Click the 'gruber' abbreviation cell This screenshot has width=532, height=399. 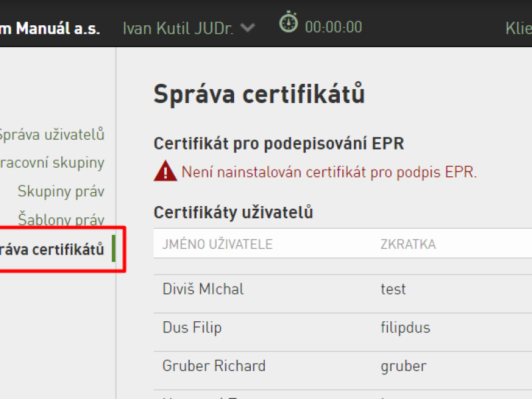pos(404,366)
